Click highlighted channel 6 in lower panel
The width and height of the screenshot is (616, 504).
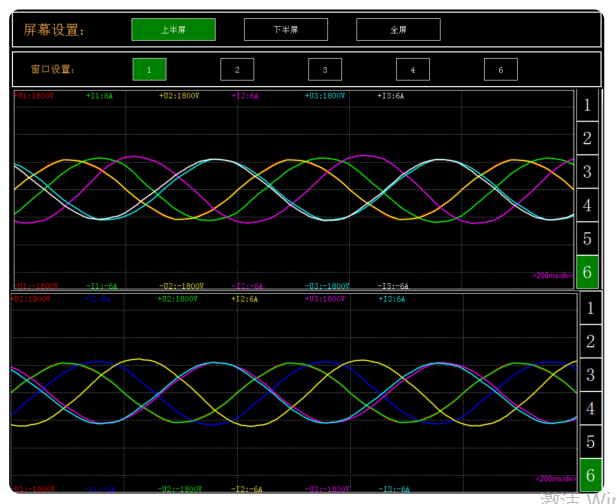(x=590, y=475)
